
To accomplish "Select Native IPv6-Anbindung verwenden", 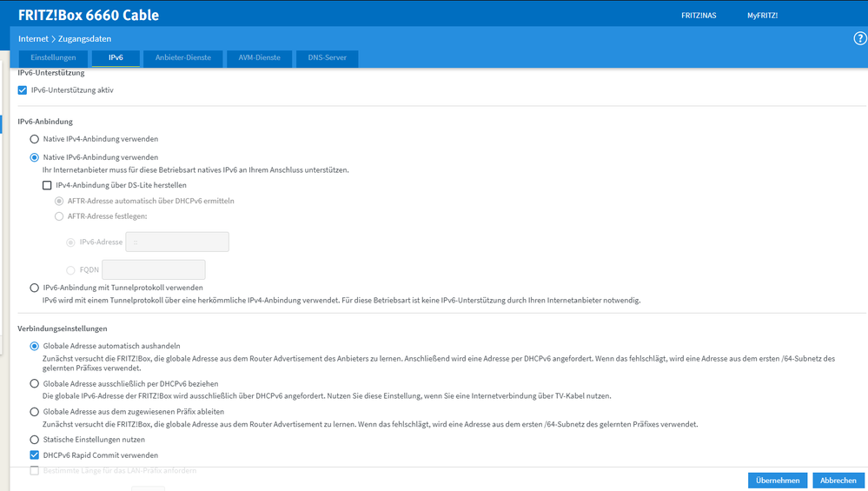I will click(35, 157).
